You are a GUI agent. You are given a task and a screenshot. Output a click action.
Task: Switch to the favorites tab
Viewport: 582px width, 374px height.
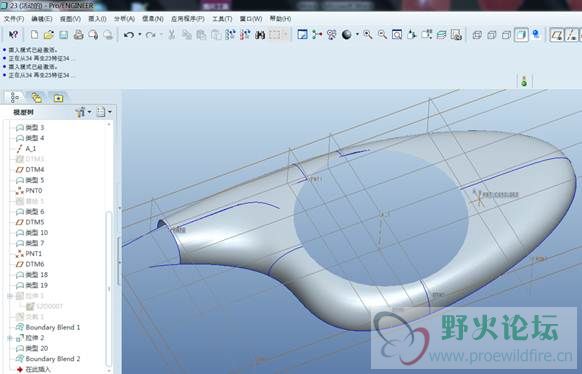coord(58,98)
